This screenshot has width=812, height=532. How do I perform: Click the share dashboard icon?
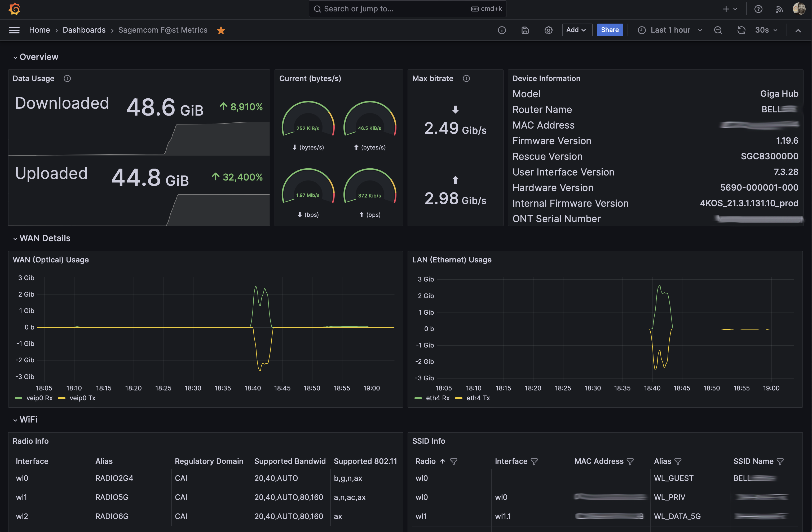610,30
